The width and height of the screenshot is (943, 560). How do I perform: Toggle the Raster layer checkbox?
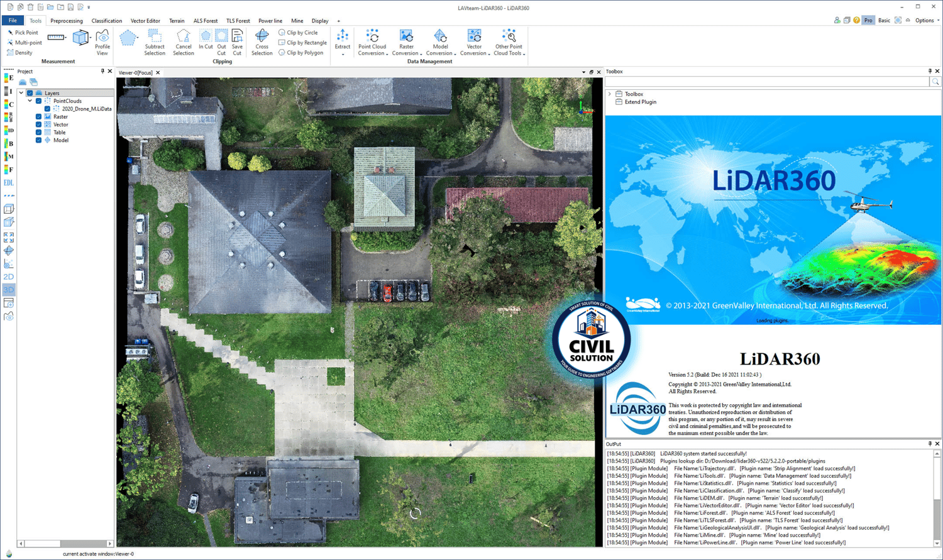(x=38, y=116)
